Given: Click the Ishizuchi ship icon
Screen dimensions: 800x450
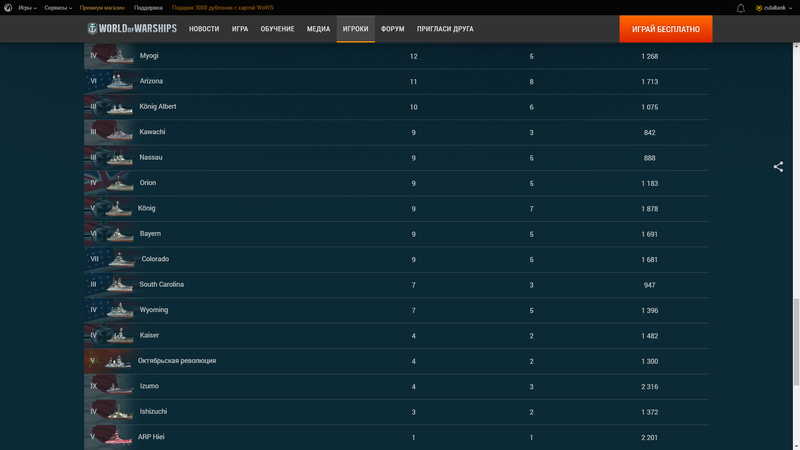Looking at the screenshot, I should click(120, 412).
